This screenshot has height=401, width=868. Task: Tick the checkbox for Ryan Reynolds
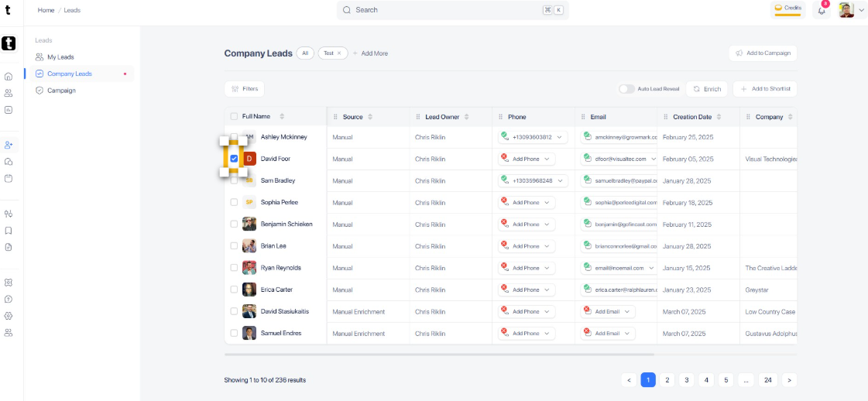click(x=234, y=268)
